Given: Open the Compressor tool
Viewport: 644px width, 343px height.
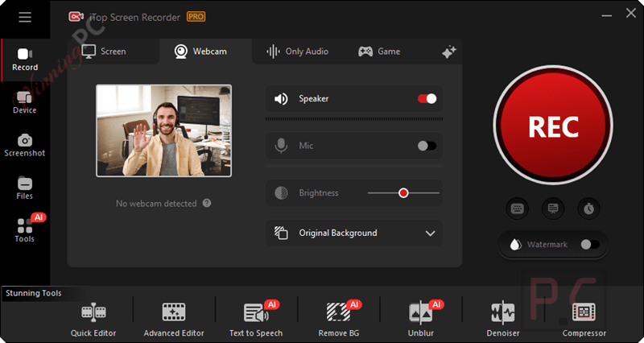Looking at the screenshot, I should 584,320.
